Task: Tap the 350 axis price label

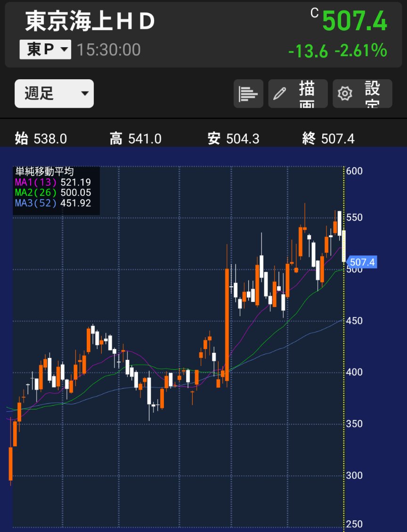Action: click(354, 424)
